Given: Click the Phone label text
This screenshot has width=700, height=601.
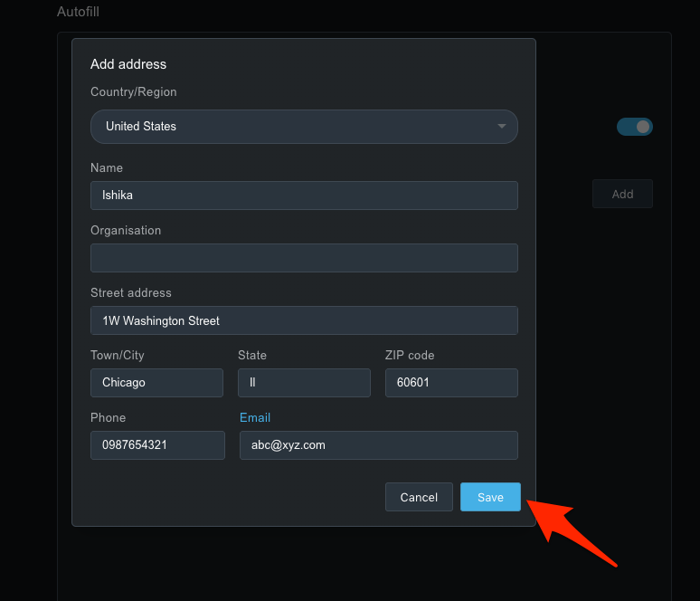Looking at the screenshot, I should (109, 417).
